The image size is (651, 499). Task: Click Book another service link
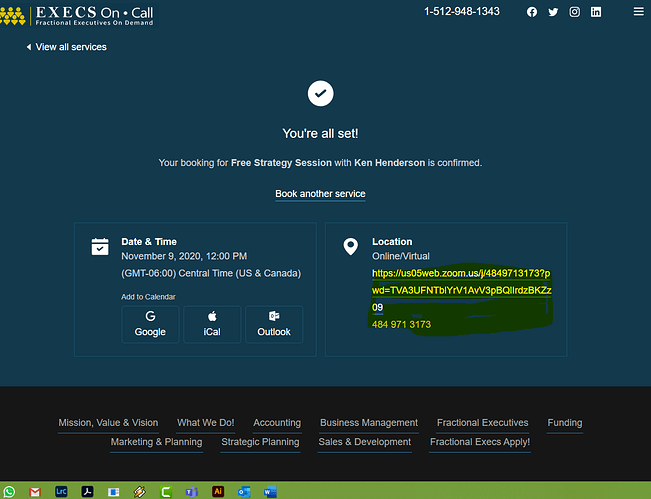click(320, 194)
